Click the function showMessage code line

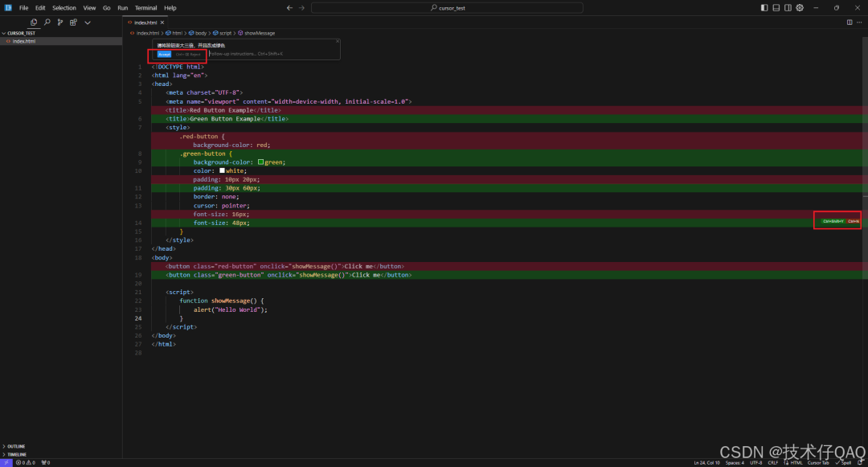point(222,301)
